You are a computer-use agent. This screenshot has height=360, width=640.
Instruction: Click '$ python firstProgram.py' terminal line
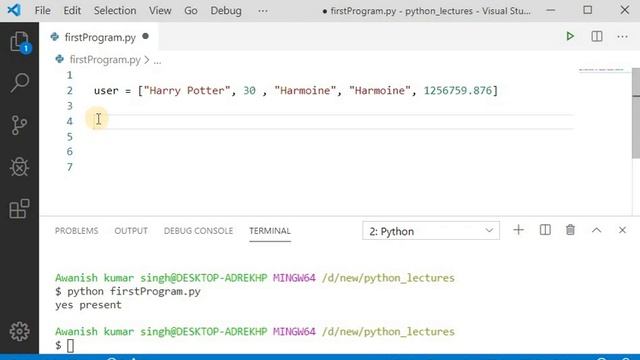coord(128,291)
